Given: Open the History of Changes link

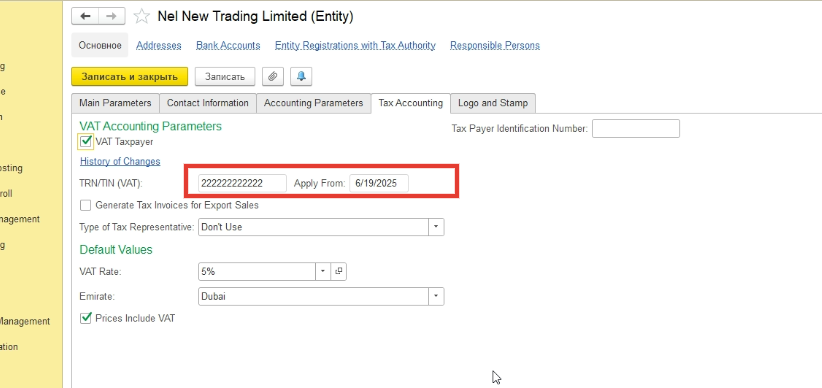Looking at the screenshot, I should [120, 161].
